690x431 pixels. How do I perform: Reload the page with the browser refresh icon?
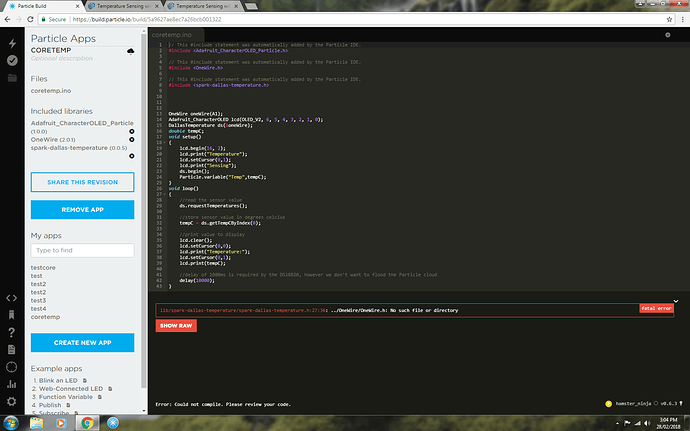coord(30,19)
